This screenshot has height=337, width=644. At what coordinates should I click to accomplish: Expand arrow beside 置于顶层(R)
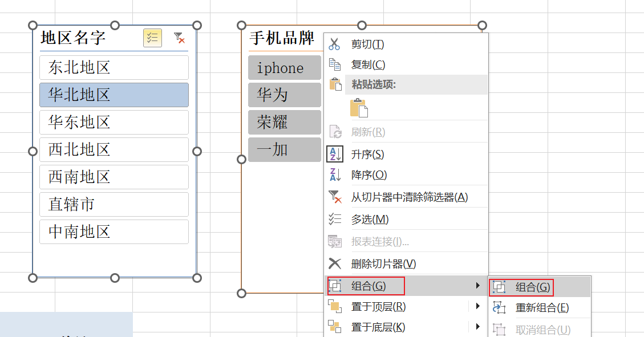477,306
